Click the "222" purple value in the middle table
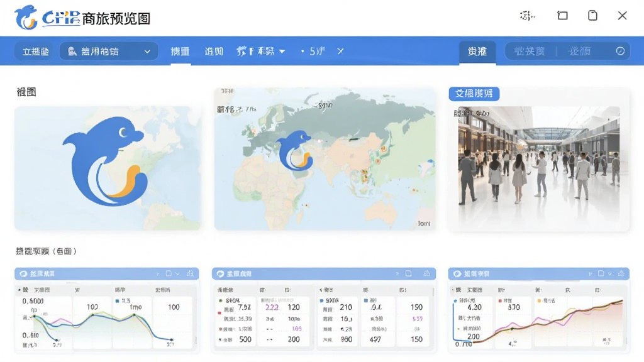Viewport: 644px width, 362px height. click(272, 307)
